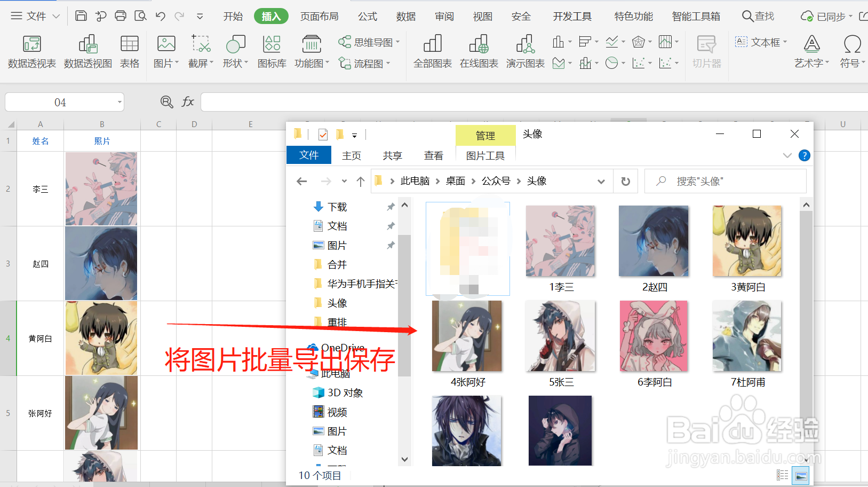
Task: Insert a 文本框 text box
Action: pyautogui.click(x=761, y=42)
